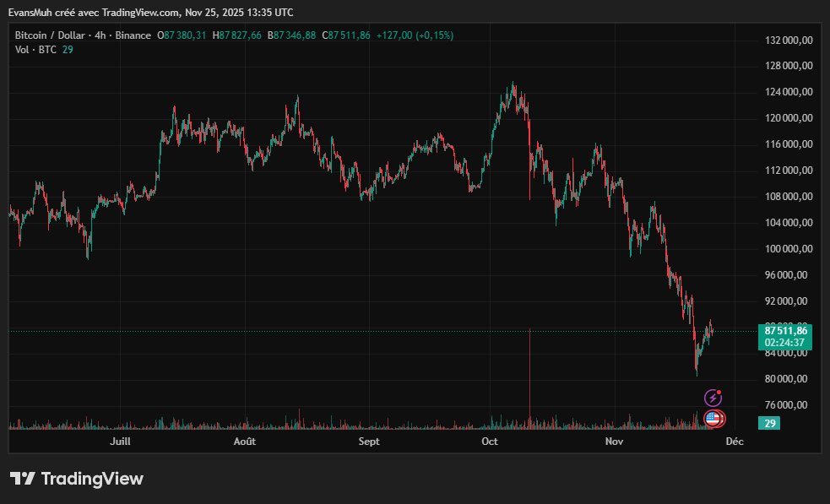
Task: Click the 128 000,00 price axis label
Action: [x=789, y=66]
